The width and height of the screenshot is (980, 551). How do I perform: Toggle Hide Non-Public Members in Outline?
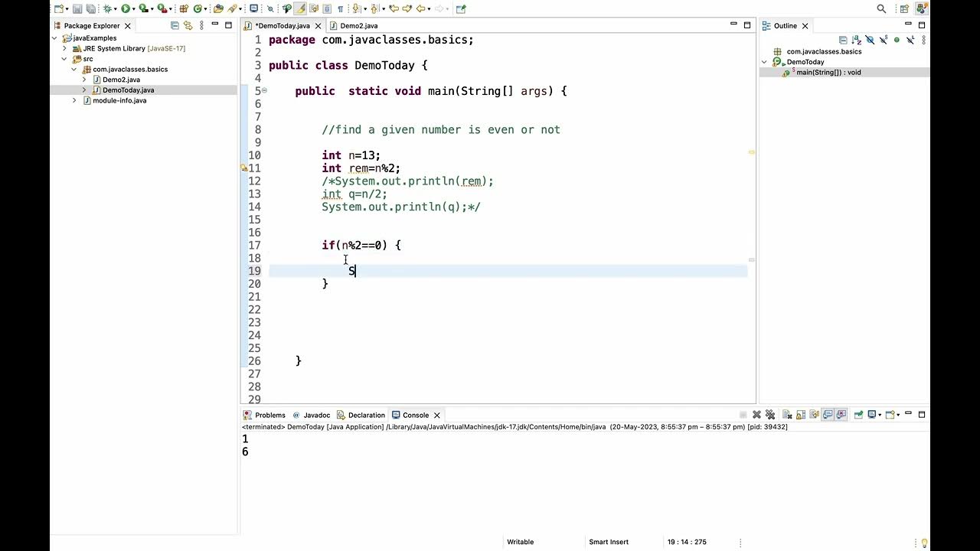point(897,40)
